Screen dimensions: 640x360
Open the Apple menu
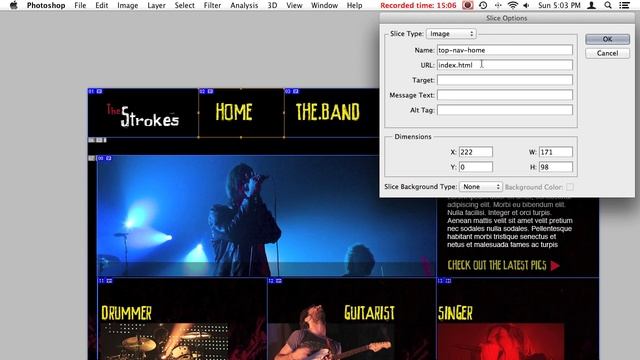[x=13, y=5]
